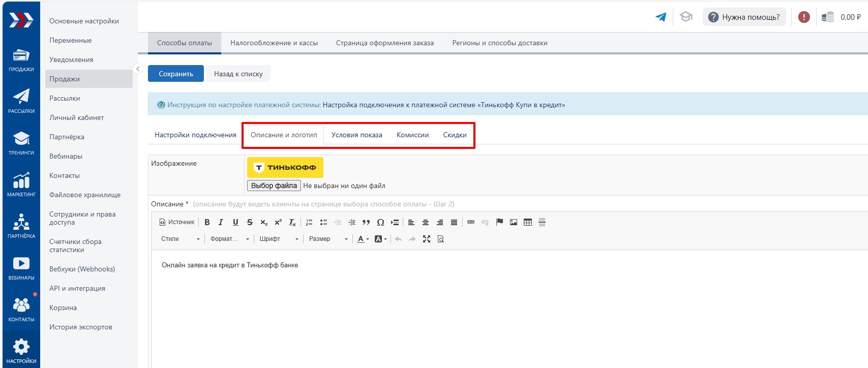The width and height of the screenshot is (868, 368).
Task: Click the Тинькофф logo image
Action: tap(285, 167)
